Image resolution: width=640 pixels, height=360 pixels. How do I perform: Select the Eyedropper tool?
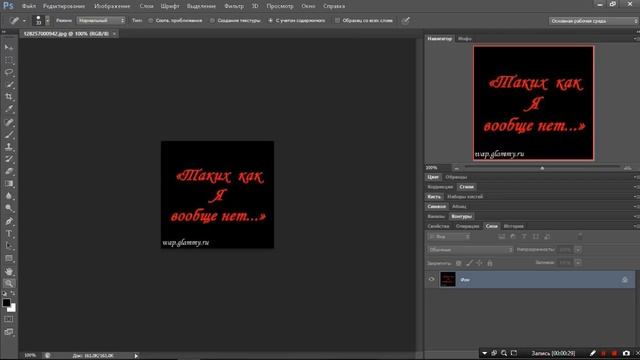tap(9, 109)
